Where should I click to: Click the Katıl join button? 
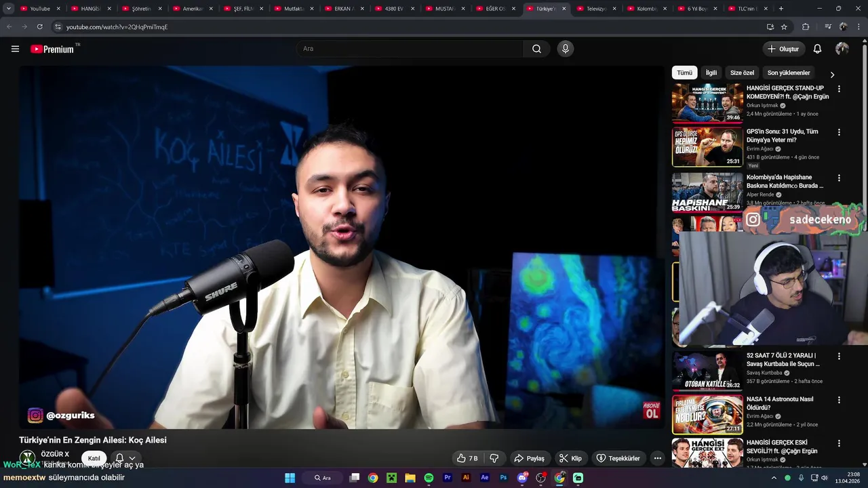[94, 459]
